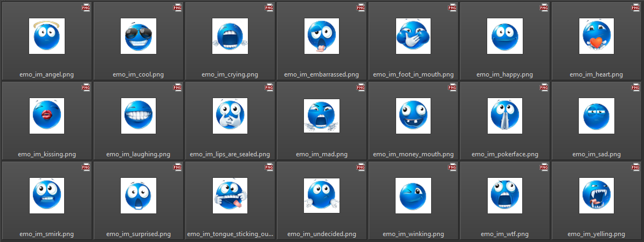Click the PNG badge on emo_im_smirk tile

coord(86,167)
